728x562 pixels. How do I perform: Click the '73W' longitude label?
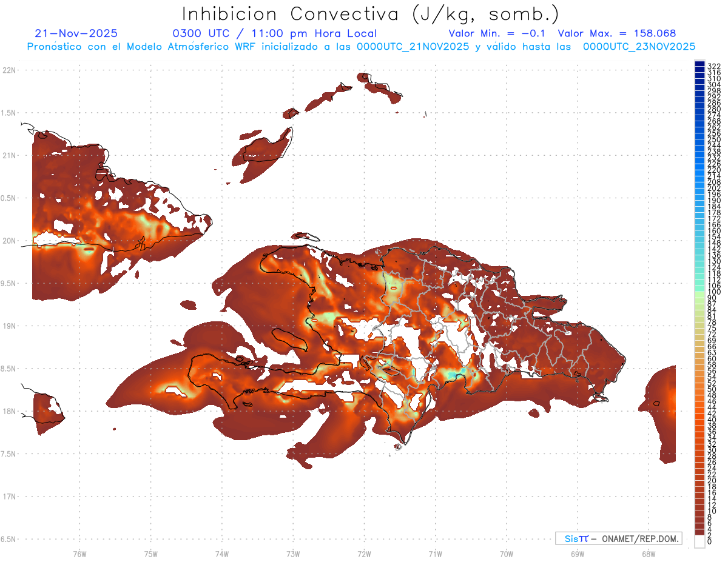[293, 554]
